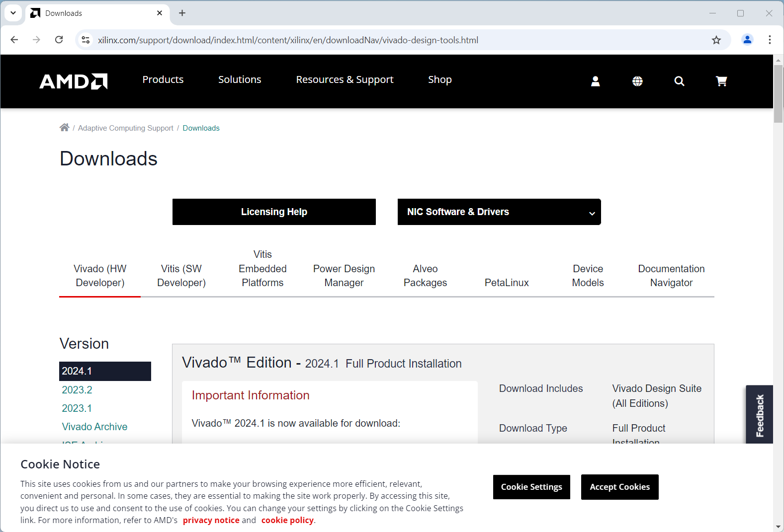Expand the NIC Software & Drivers dropdown
The height and width of the screenshot is (532, 784).
[499, 212]
